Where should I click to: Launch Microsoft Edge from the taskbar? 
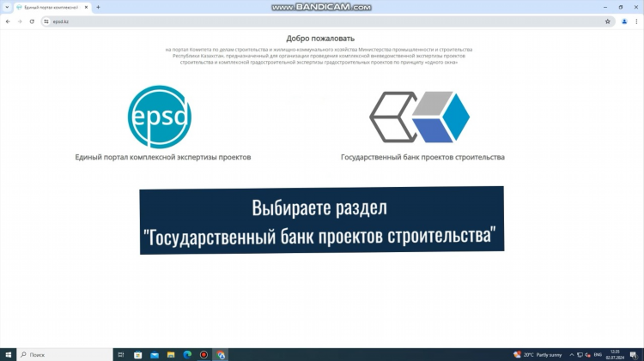pos(187,354)
